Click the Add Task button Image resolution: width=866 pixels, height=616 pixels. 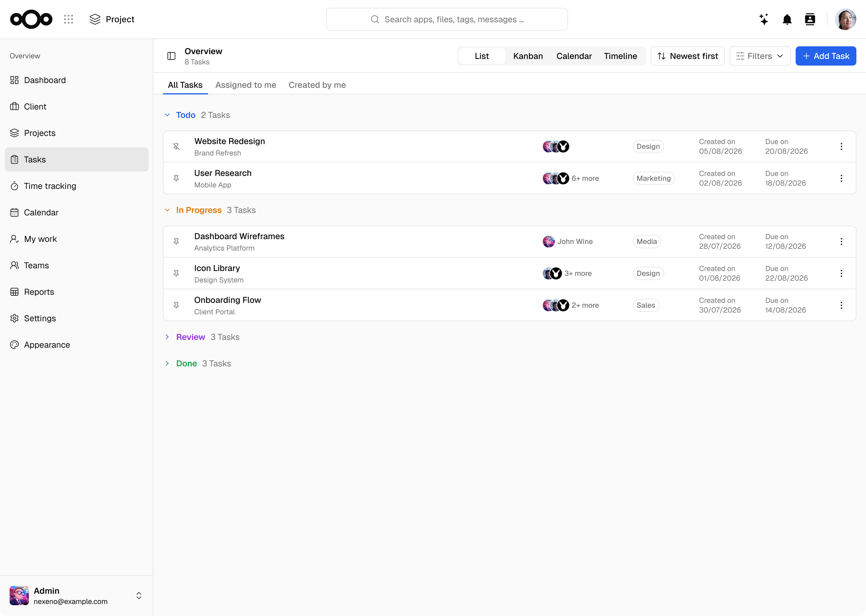[825, 56]
